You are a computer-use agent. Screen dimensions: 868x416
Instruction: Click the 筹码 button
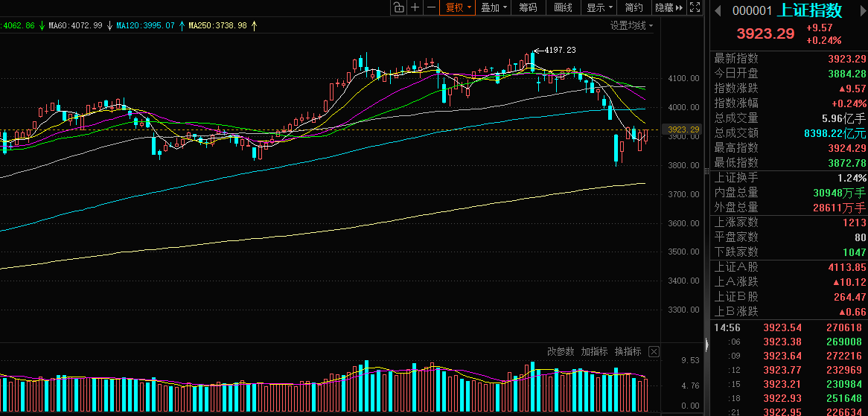click(x=528, y=7)
